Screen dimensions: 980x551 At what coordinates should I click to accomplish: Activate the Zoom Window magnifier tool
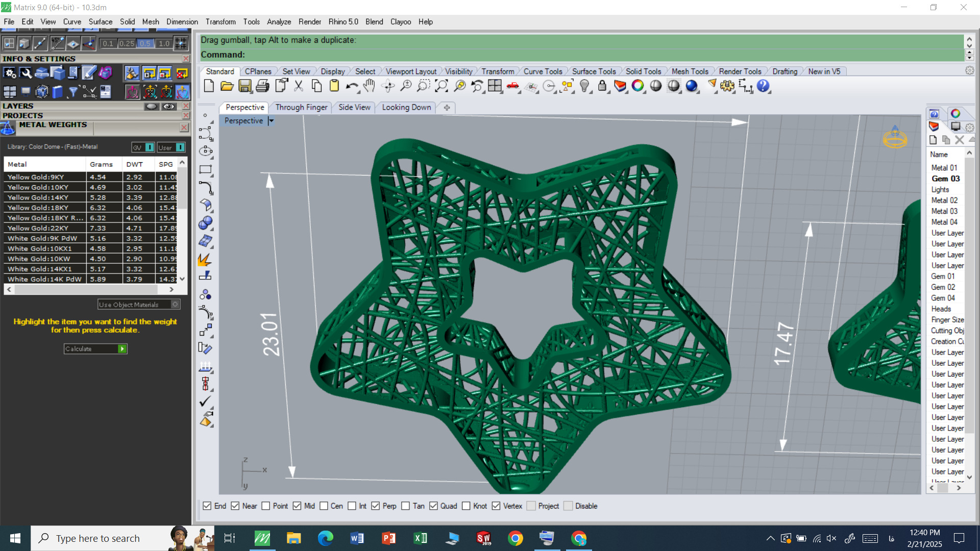pos(423,86)
